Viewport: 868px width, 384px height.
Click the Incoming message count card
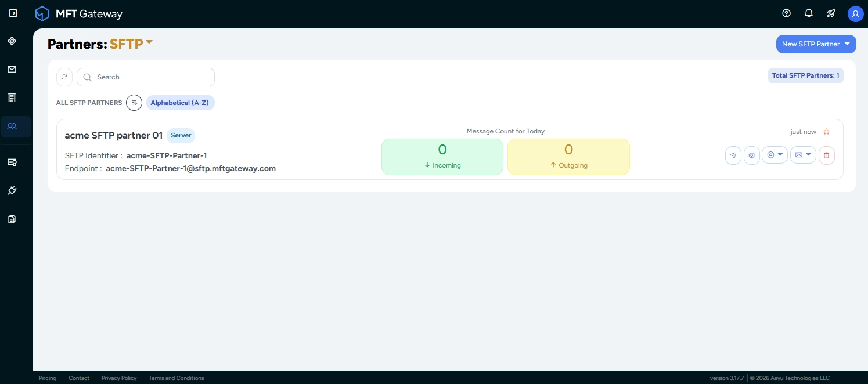coord(442,157)
